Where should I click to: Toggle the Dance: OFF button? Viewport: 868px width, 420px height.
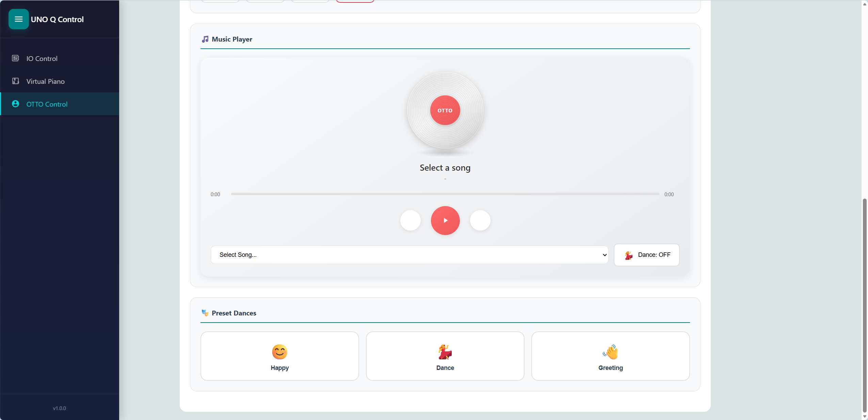pos(646,255)
